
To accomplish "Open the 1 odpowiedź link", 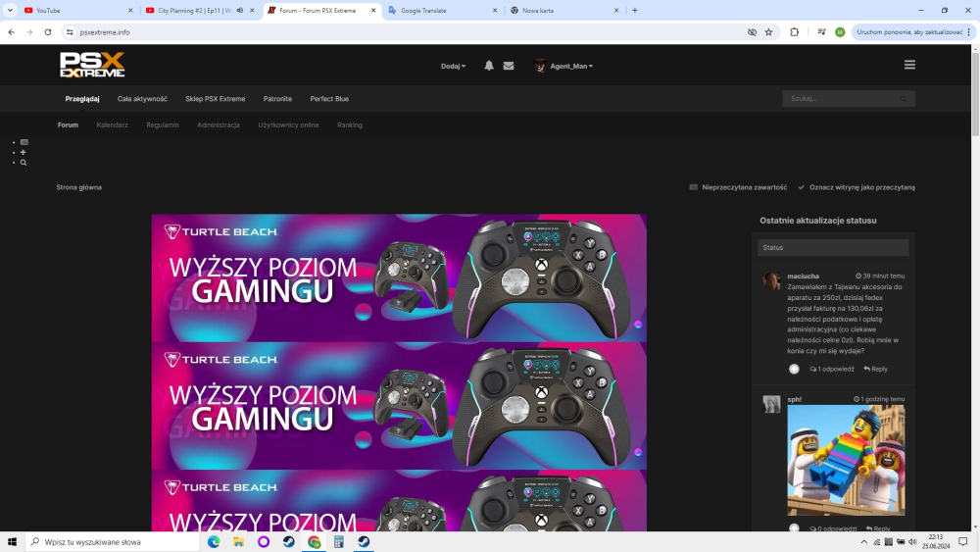I will (x=832, y=369).
